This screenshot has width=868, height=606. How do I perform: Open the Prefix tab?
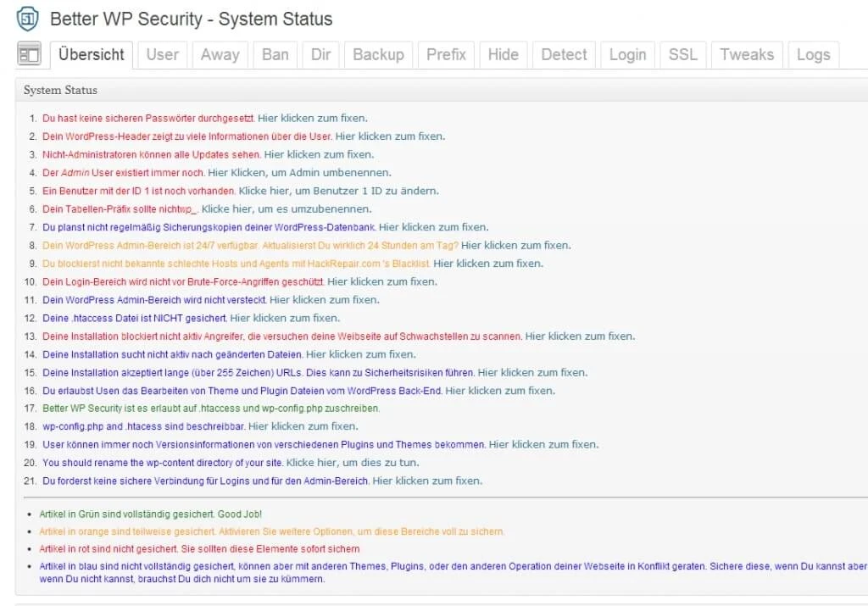pyautogui.click(x=446, y=54)
